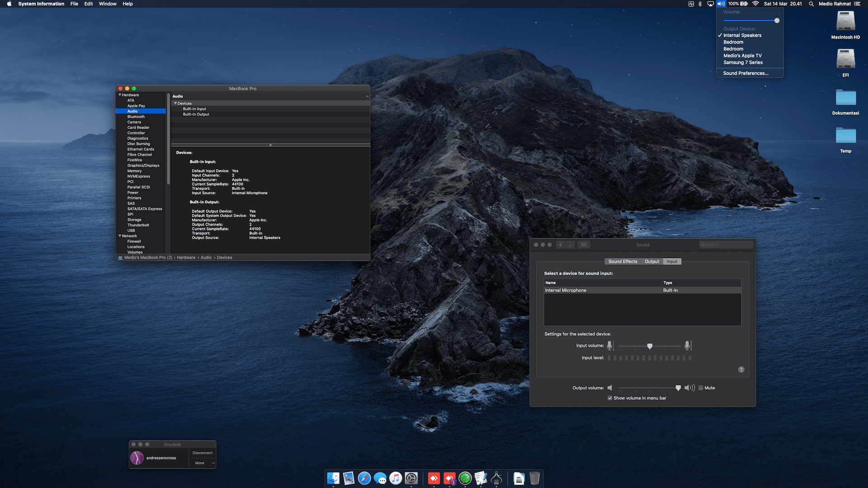Image resolution: width=868 pixels, height=488 pixels.
Task: Select the Dokumentasi folder on desktop
Action: (x=845, y=101)
